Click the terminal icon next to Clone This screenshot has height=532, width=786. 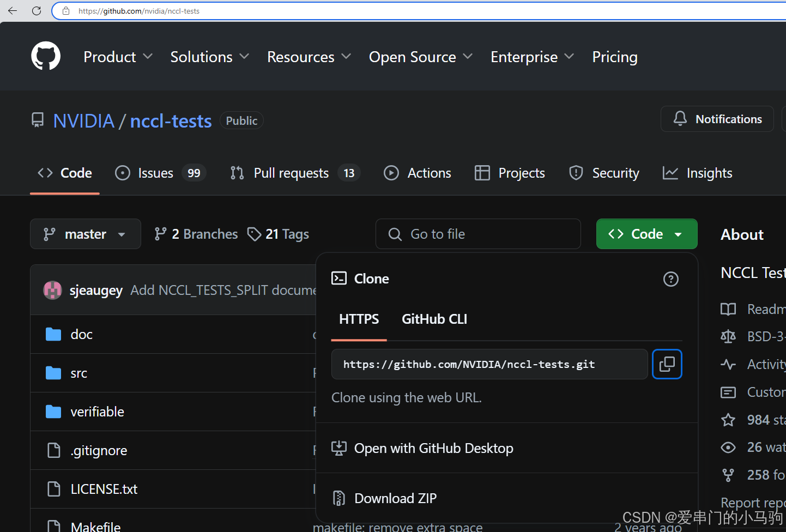coord(339,279)
